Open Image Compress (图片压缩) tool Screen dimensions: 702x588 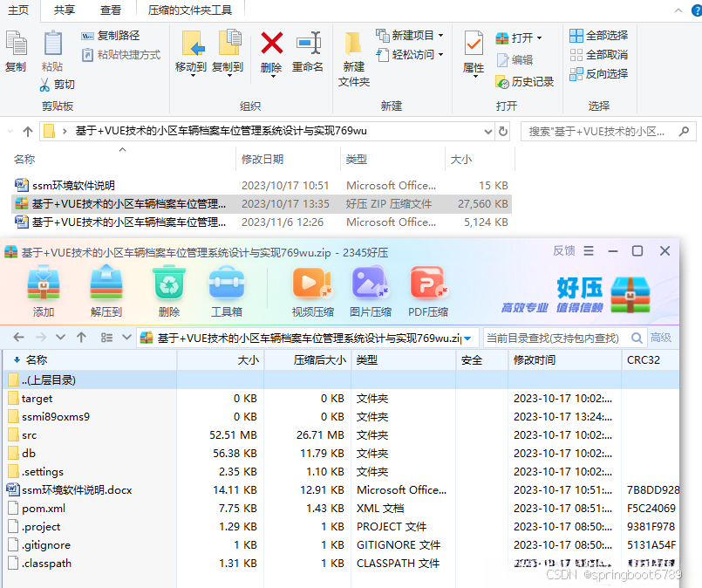pos(371,292)
